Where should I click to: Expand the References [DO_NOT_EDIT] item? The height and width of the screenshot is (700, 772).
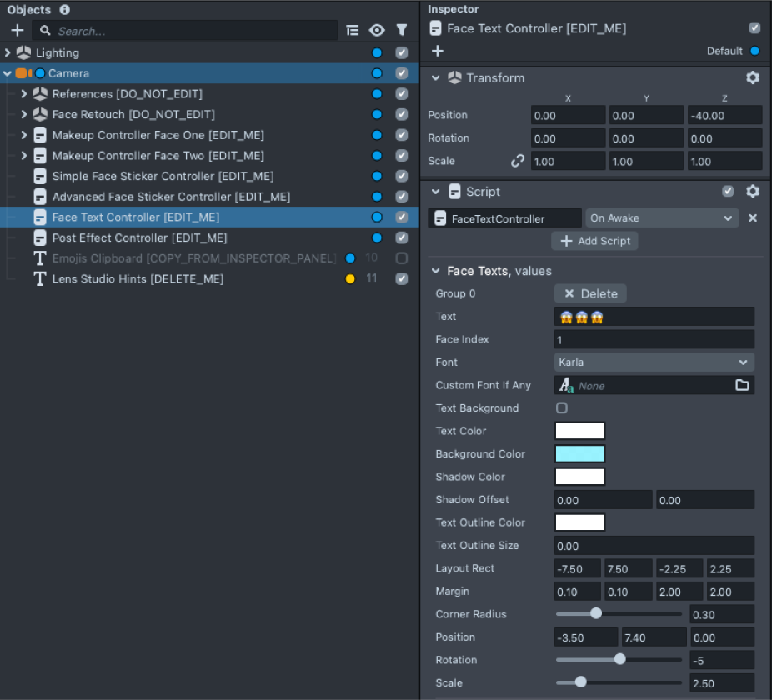23,94
